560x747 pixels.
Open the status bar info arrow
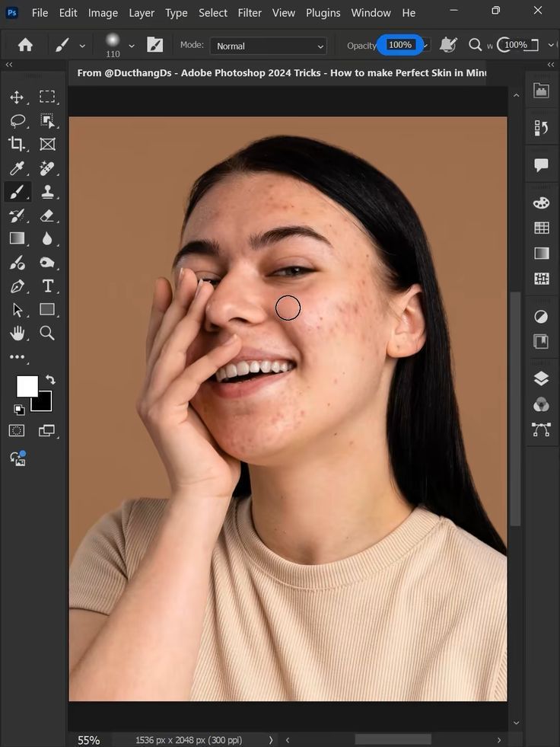point(271,740)
